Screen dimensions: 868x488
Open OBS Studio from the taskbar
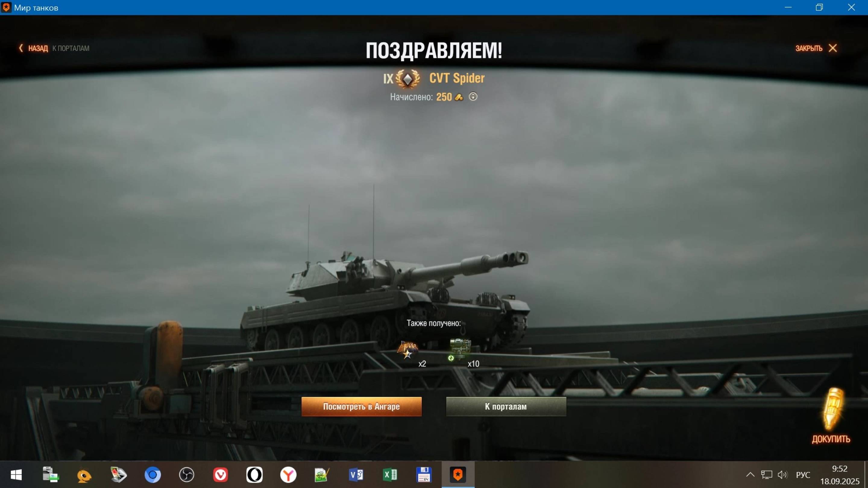pos(186,475)
